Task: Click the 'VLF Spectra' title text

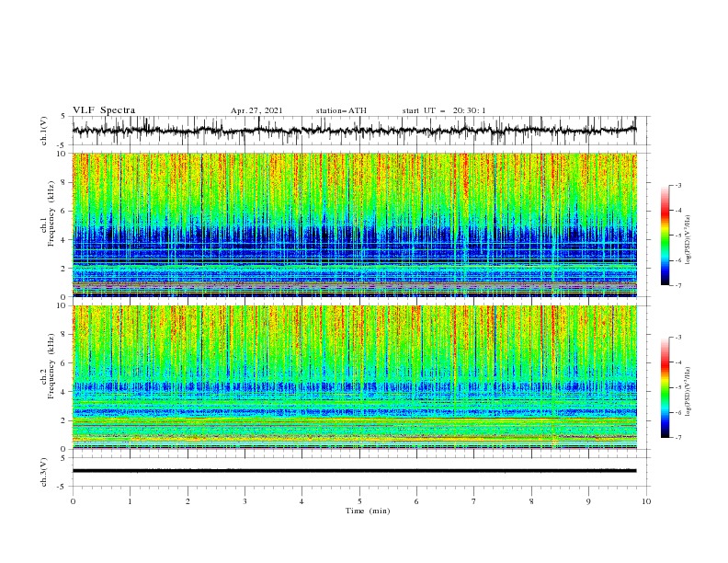Action: click(104, 110)
